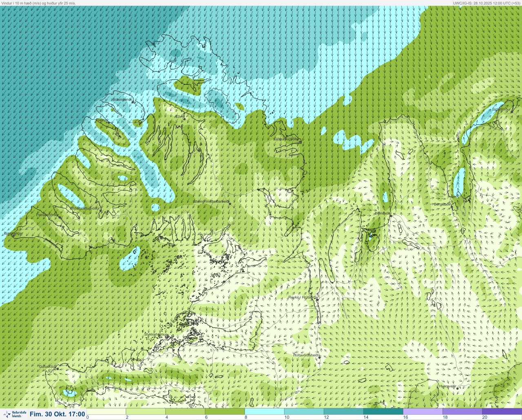Viewport: 522px width, 420px height.
Task: Click the 'Bergstaðir' place label
Action: click(x=442, y=204)
